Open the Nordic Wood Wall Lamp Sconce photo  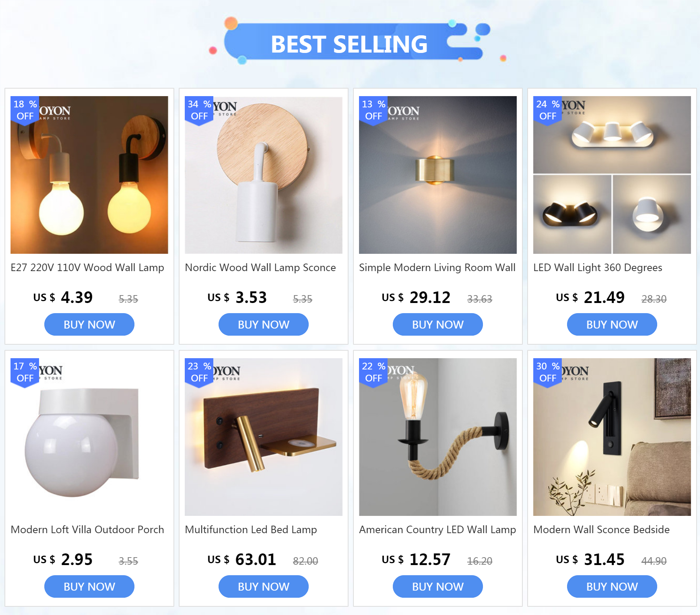264,175
